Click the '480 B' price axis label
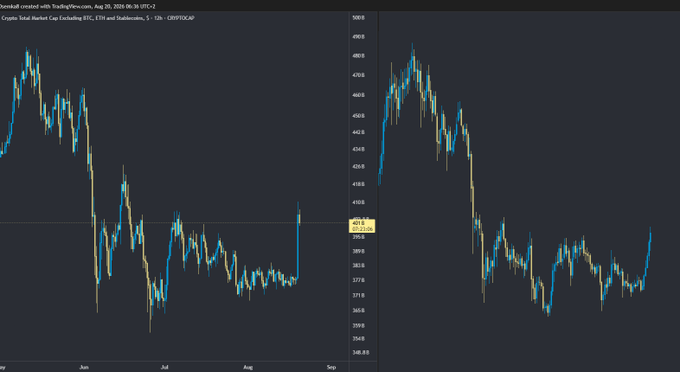Viewport: 680px width, 372px height. [358, 56]
